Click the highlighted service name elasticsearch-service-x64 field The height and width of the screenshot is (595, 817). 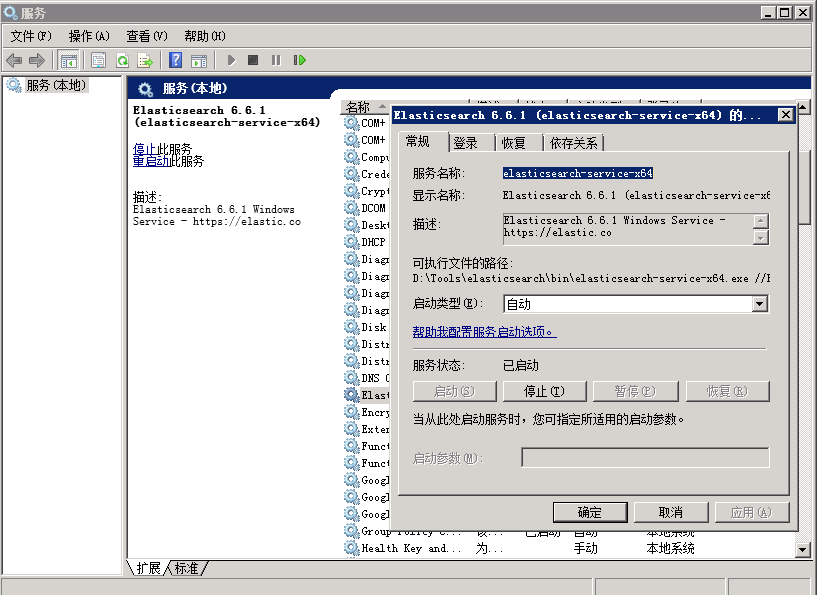tap(578, 173)
